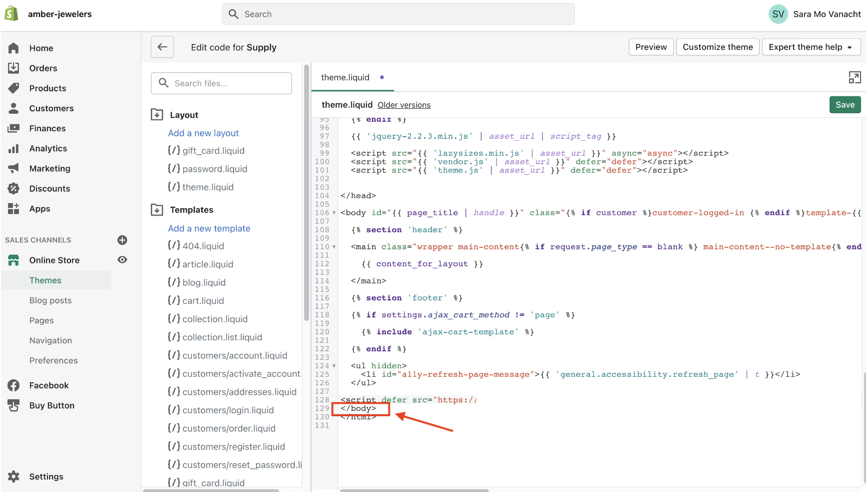Open customers/account.liquid template
This screenshot has height=492, width=868.
[x=228, y=355]
